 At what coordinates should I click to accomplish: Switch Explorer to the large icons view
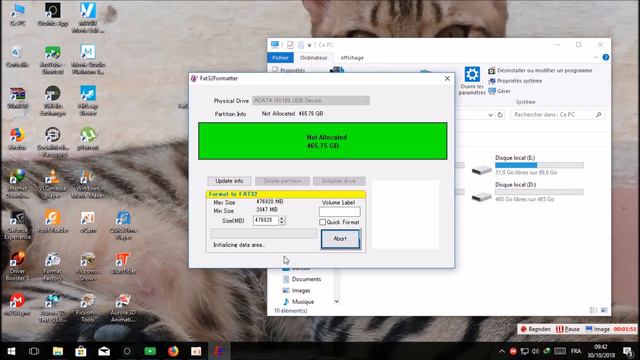pyautogui.click(x=604, y=311)
